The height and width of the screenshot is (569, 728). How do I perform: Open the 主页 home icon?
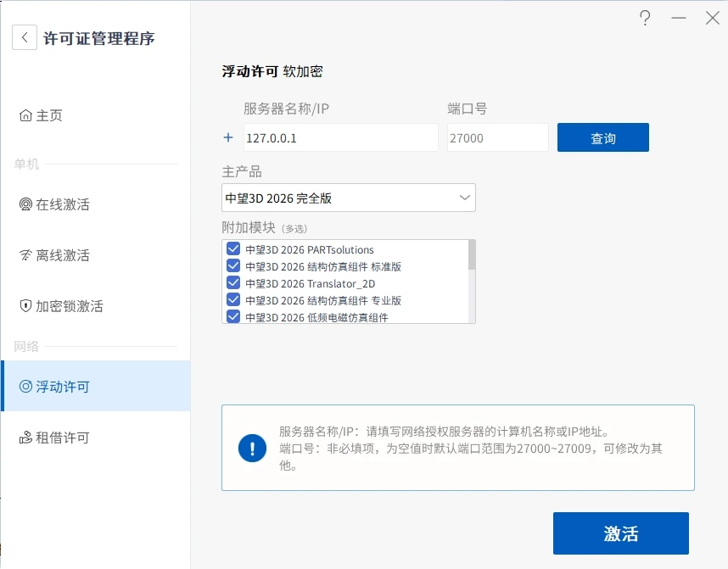[x=25, y=115]
